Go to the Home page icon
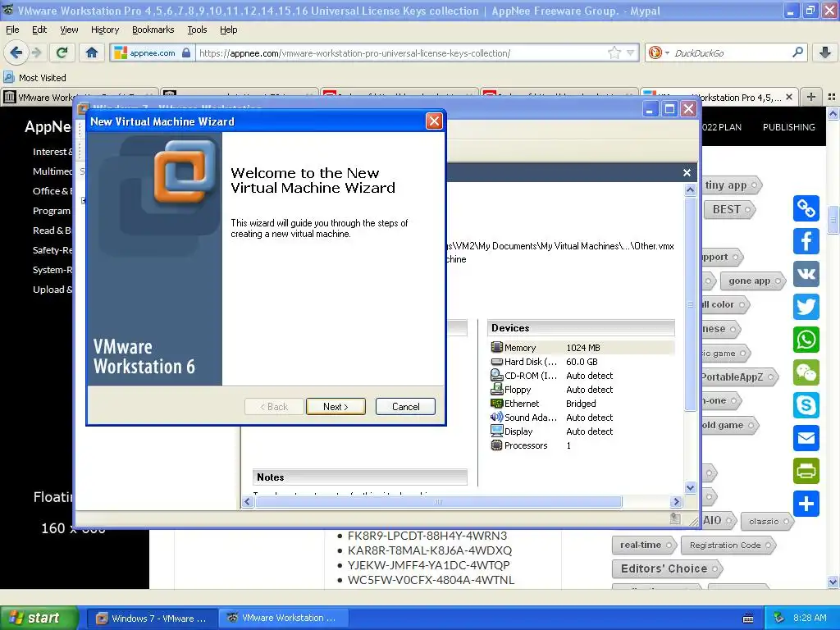The width and height of the screenshot is (840, 630). point(92,52)
